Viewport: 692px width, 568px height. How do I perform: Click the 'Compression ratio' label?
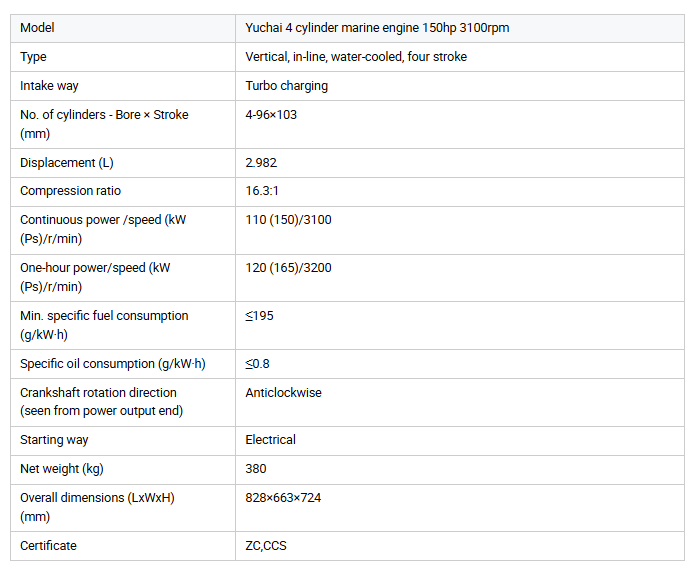(x=70, y=191)
